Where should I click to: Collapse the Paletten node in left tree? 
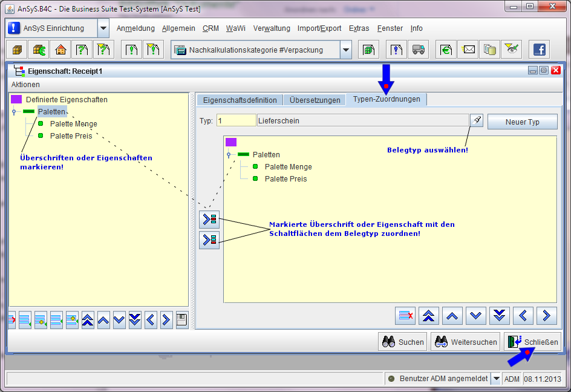(x=14, y=112)
